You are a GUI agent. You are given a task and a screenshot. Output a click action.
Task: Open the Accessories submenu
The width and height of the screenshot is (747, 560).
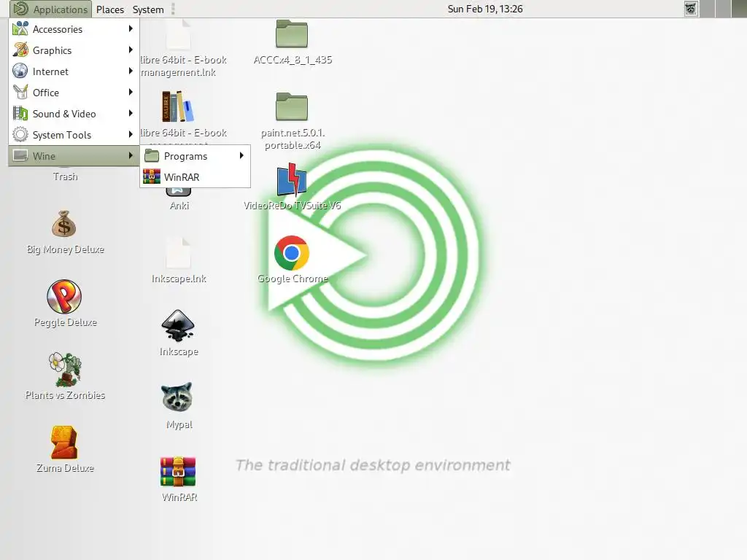coord(74,29)
